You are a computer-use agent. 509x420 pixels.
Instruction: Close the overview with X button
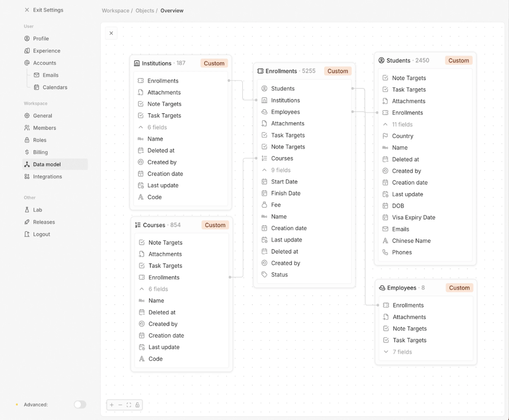point(111,33)
